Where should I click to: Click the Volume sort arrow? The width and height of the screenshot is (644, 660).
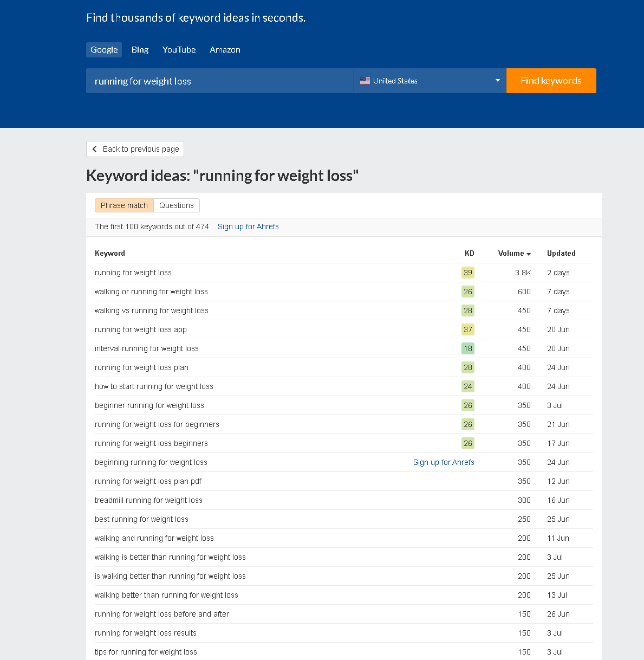point(529,254)
